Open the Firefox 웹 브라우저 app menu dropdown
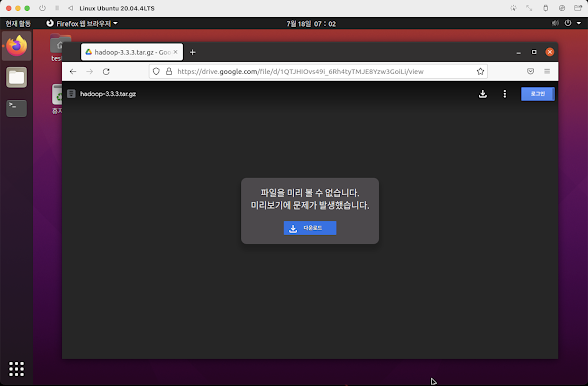The height and width of the screenshot is (386, 588). pos(82,24)
